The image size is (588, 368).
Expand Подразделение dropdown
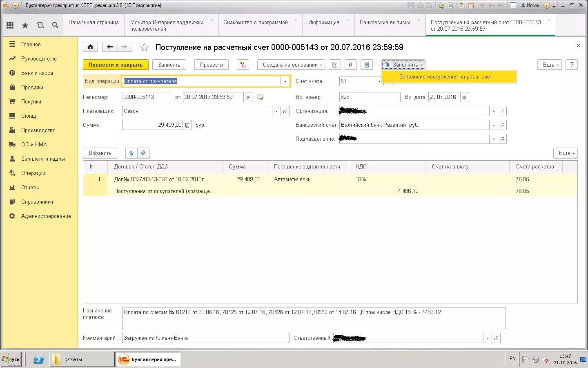tap(494, 139)
